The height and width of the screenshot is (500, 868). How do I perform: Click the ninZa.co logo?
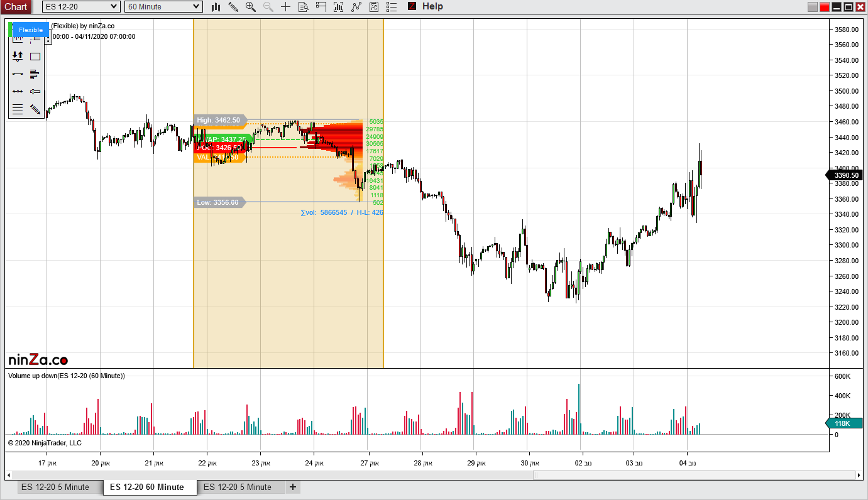pyautogui.click(x=38, y=360)
